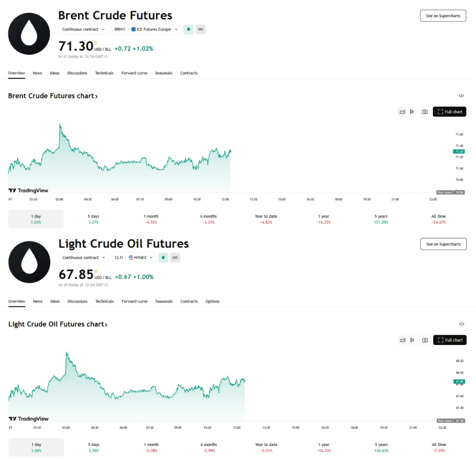Click the Light Crude embed code icon
This screenshot has width=476, height=461.
pyautogui.click(x=461, y=324)
